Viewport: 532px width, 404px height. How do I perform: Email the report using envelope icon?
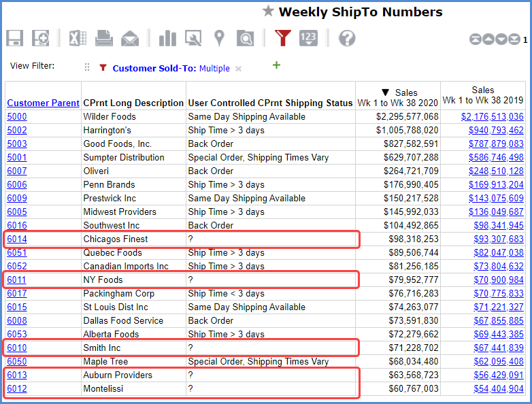129,38
